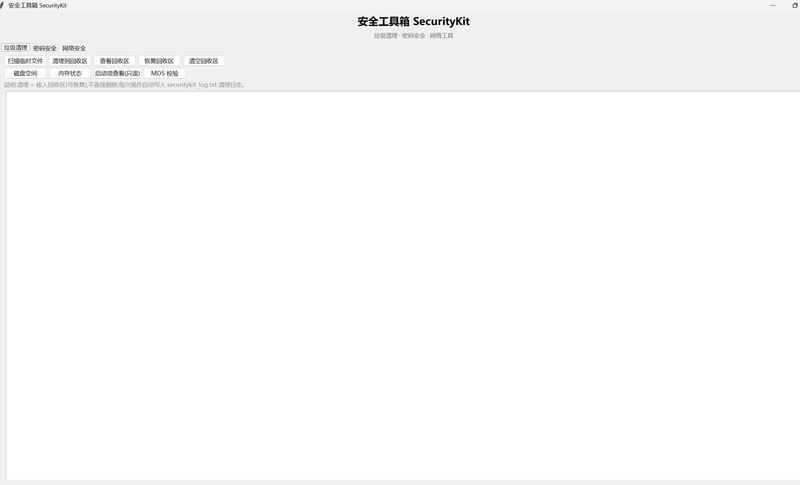Image resolution: width=800 pixels, height=485 pixels.
Task: Click the securitykit_log.txt description text line
Action: coord(125,85)
